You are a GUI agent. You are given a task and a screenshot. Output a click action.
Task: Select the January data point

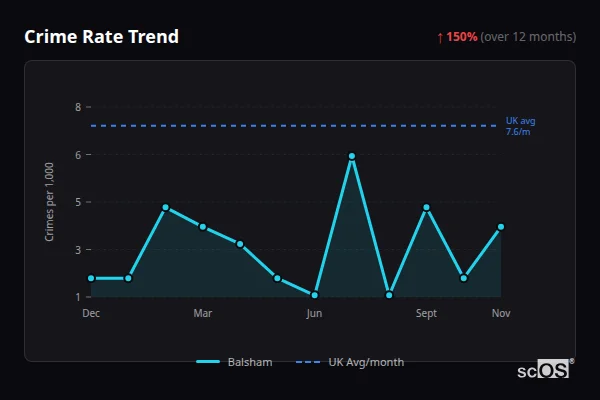click(x=128, y=278)
